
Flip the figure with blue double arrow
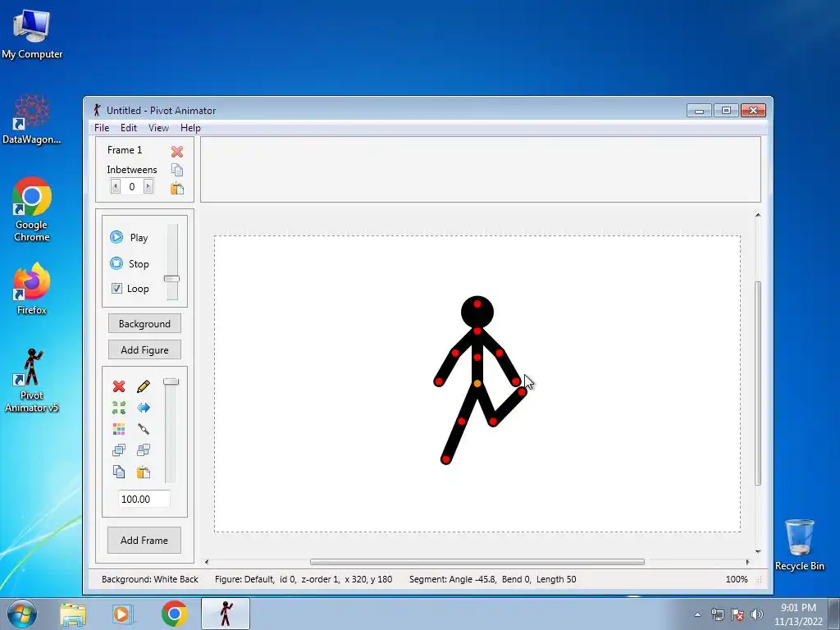coord(144,408)
